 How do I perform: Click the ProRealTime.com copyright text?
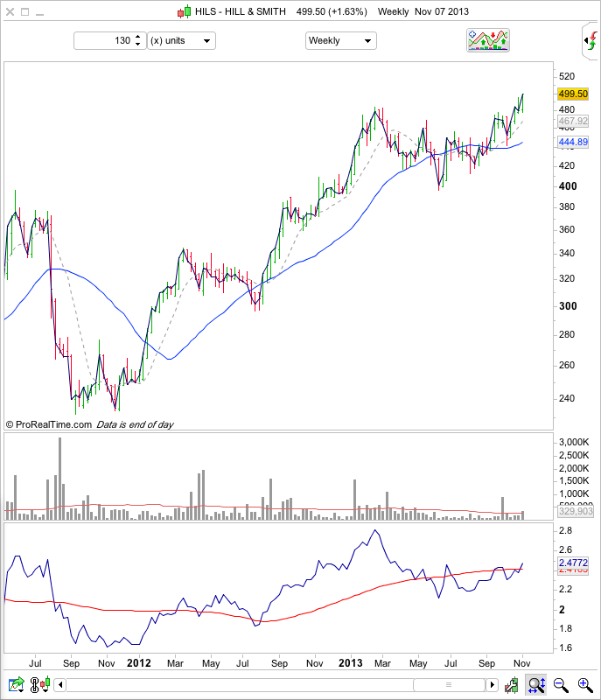tap(49, 424)
